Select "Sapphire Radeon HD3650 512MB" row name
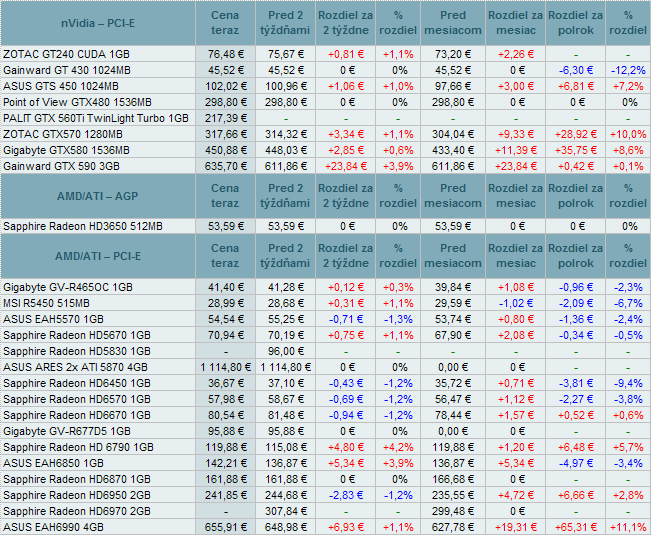This screenshot has width=651, height=535. (x=83, y=227)
